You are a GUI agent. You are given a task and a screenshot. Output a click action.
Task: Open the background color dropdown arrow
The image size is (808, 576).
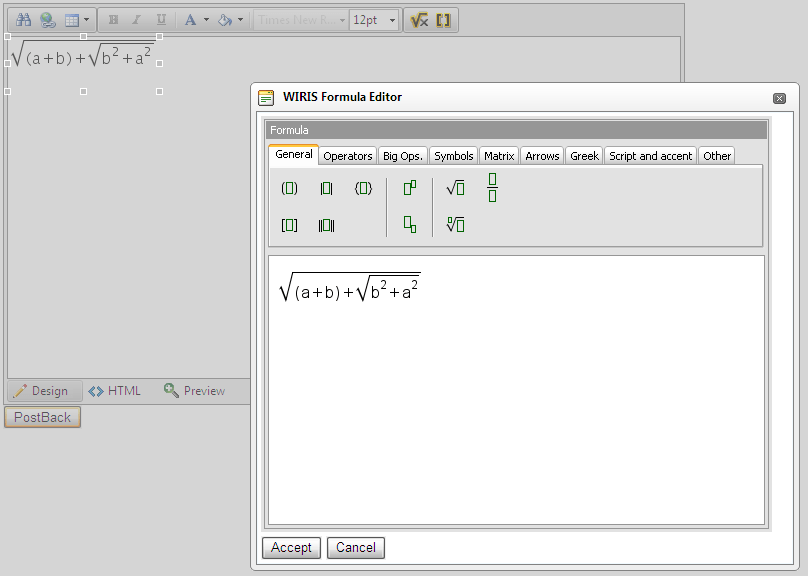pyautogui.click(x=240, y=20)
